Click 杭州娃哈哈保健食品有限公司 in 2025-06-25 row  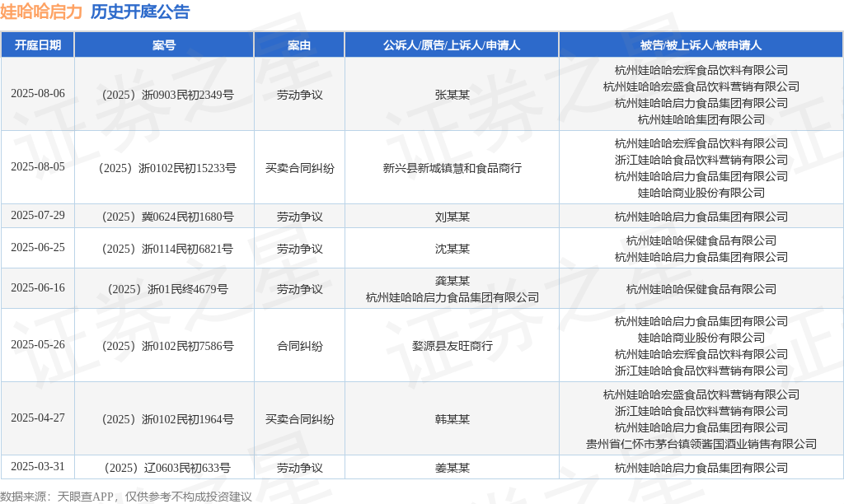(x=701, y=240)
